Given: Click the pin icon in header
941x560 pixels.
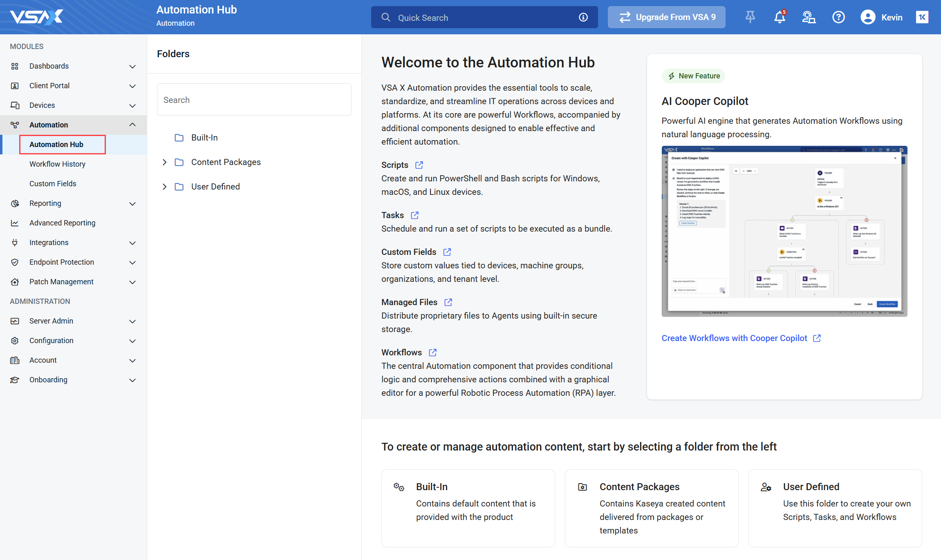Looking at the screenshot, I should [750, 17].
